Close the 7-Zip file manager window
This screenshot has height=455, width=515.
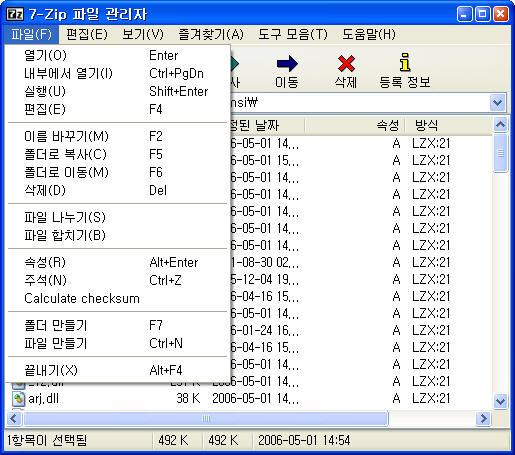point(500,14)
